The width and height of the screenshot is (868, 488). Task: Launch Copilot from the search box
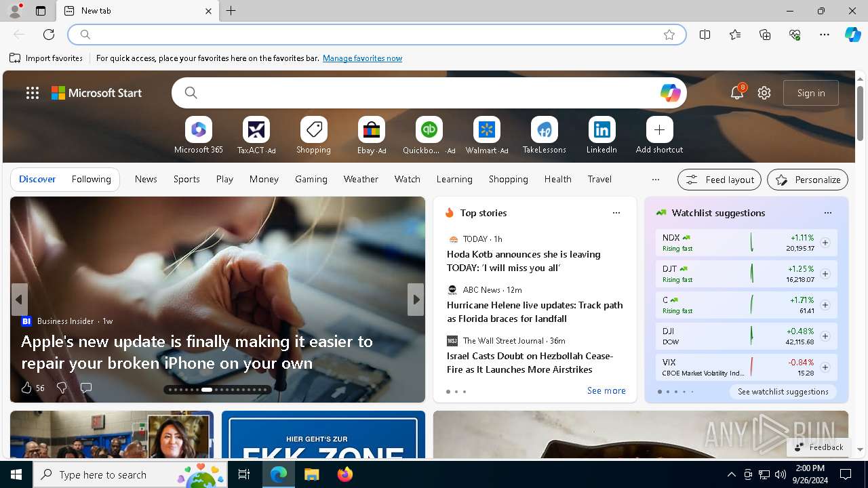[x=670, y=93]
